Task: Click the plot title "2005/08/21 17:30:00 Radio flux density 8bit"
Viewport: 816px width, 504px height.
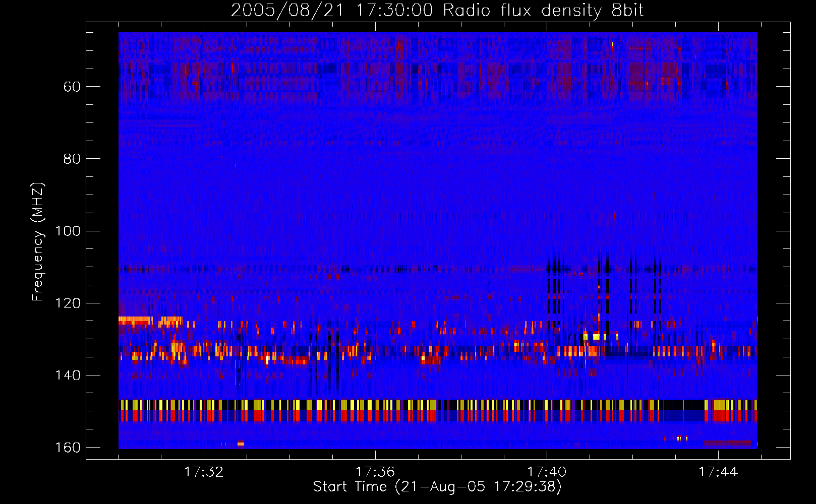Action: coord(437,11)
